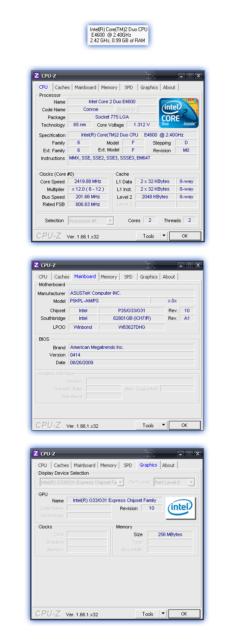Switch to SPD tab in CPU window
The image size is (232, 644).
click(129, 87)
